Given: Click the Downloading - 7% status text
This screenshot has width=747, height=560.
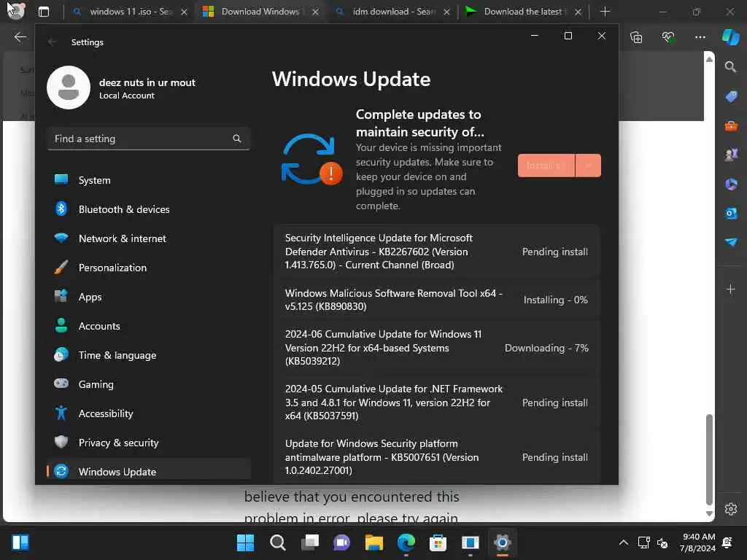Looking at the screenshot, I should (546, 348).
